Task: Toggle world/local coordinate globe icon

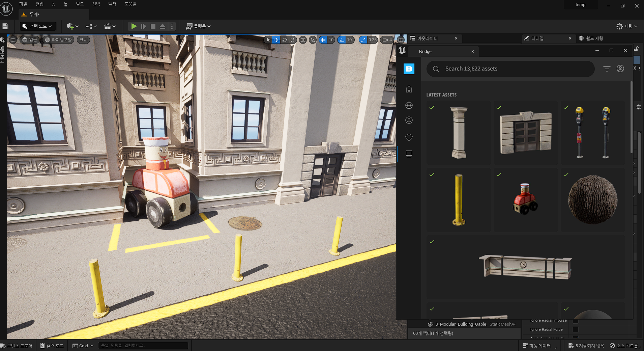Action: click(303, 40)
